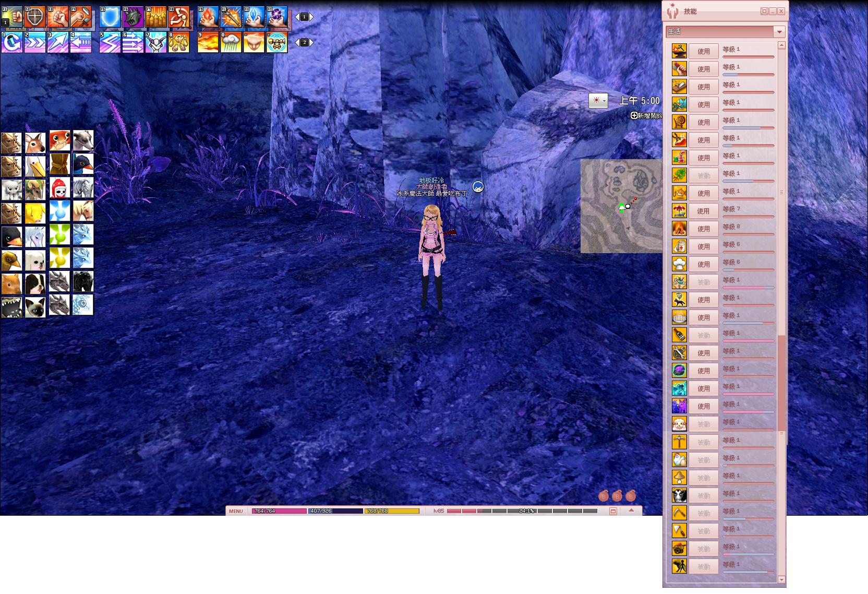Use the Firebolt skill on F9

point(208,17)
